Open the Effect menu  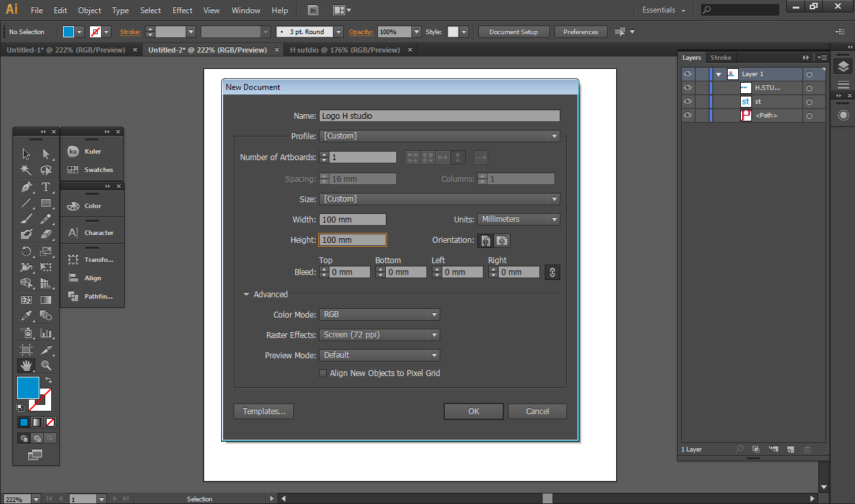click(182, 10)
